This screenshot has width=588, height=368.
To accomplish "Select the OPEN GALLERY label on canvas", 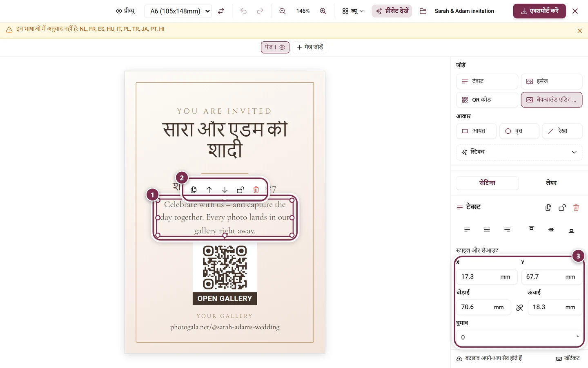I will pos(225,298).
